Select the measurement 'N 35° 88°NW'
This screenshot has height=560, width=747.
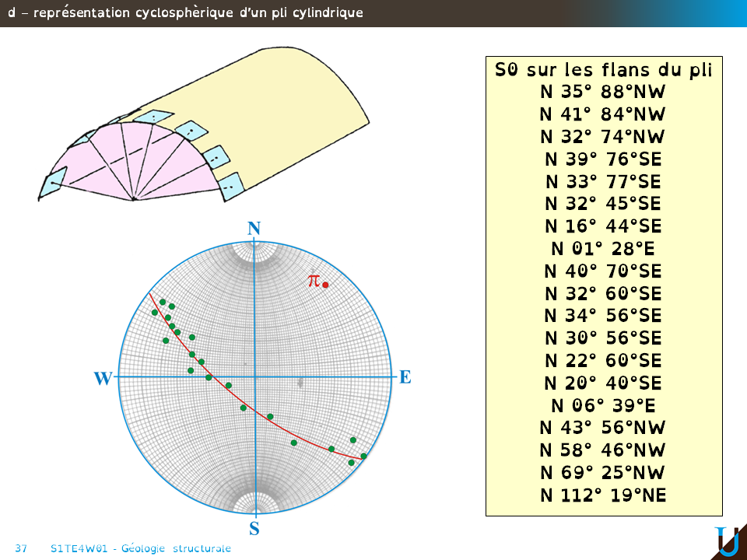coord(603,92)
